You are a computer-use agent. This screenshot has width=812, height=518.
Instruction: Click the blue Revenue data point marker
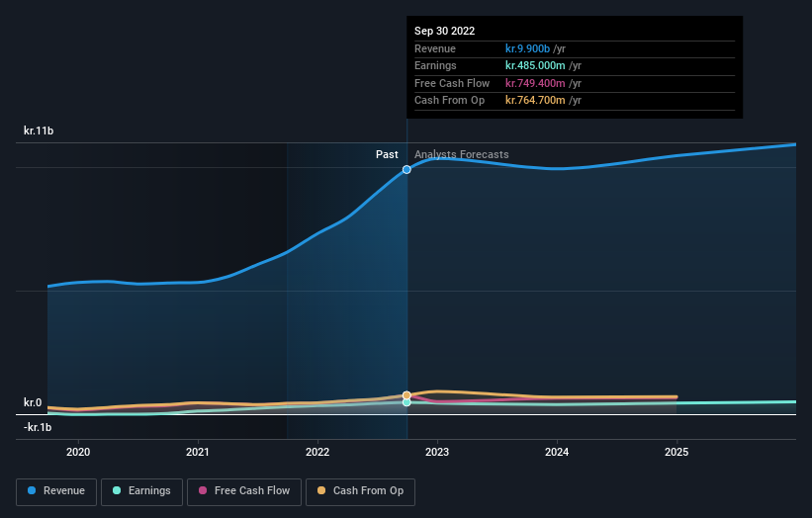pos(407,170)
